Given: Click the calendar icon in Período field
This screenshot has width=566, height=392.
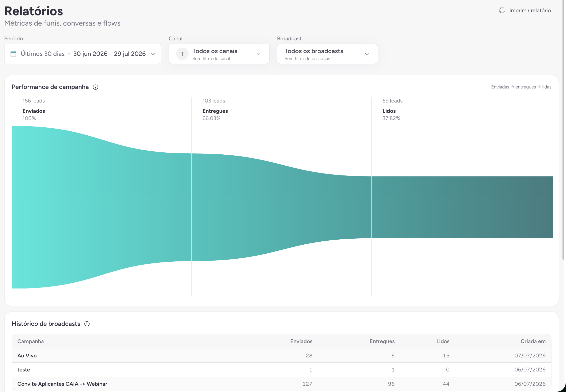Looking at the screenshot, I should pyautogui.click(x=14, y=54).
